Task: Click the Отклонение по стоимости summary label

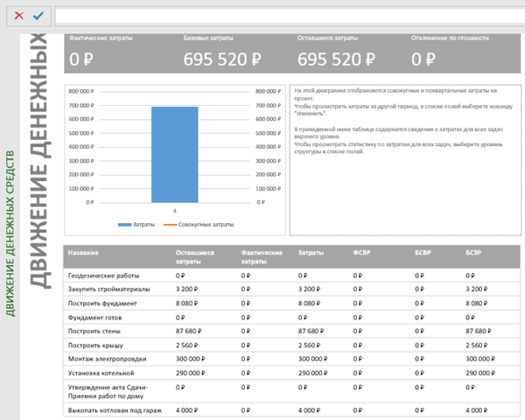Action: click(450, 38)
